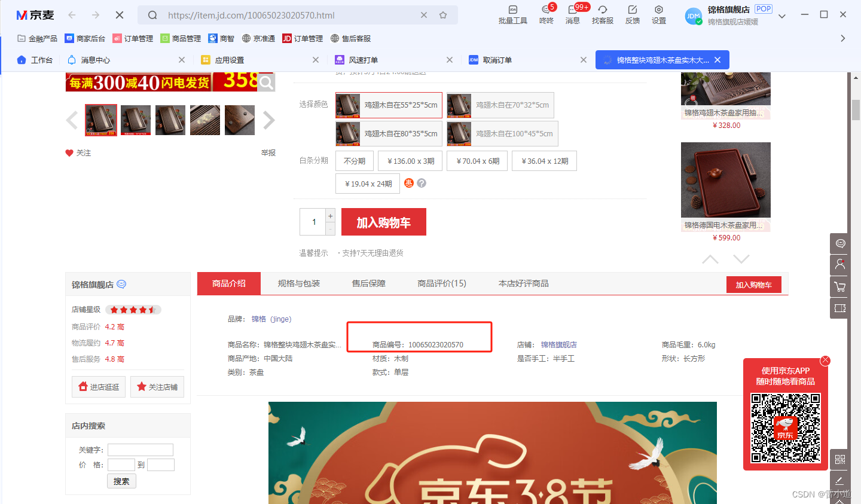This screenshot has width=861, height=504.
Task: Select the first product thumbnail image
Action: (101, 120)
